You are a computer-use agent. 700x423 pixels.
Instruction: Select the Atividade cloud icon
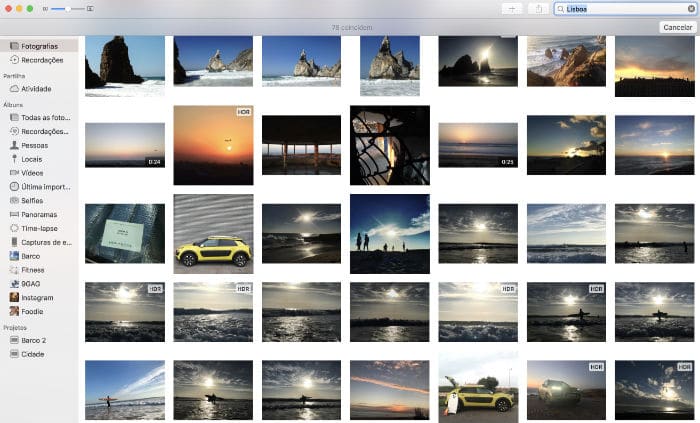click(x=14, y=89)
